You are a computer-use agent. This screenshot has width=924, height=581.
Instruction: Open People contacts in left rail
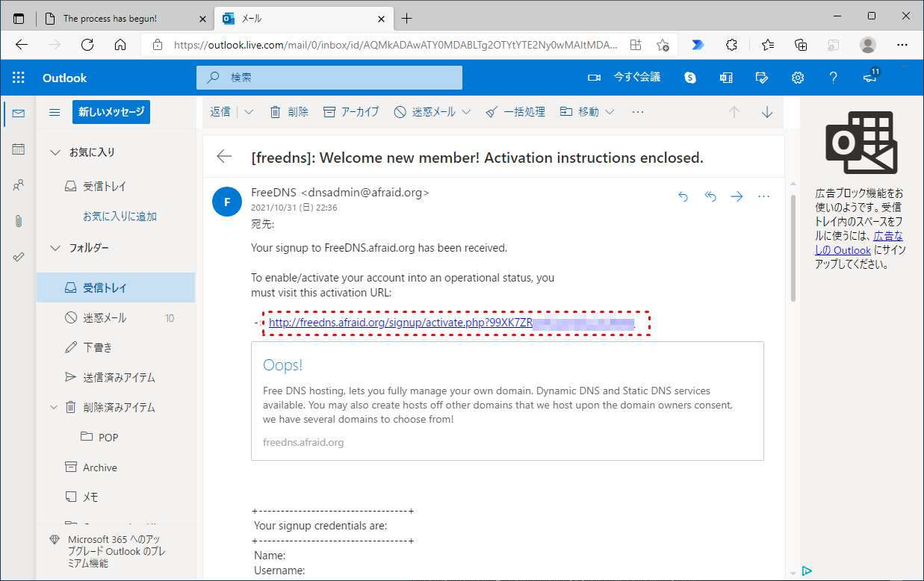[19, 185]
